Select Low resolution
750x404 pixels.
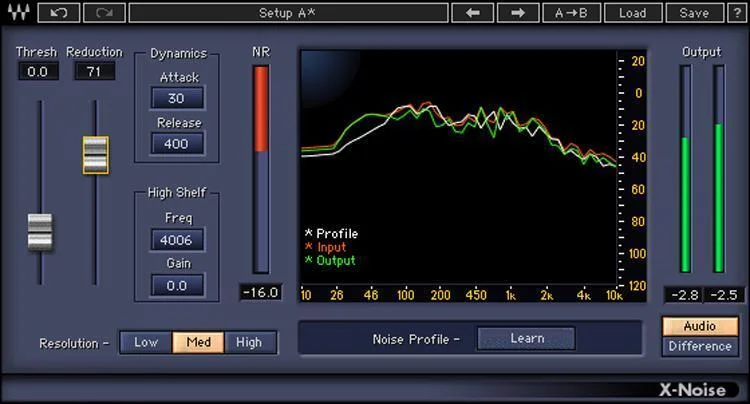pos(146,342)
